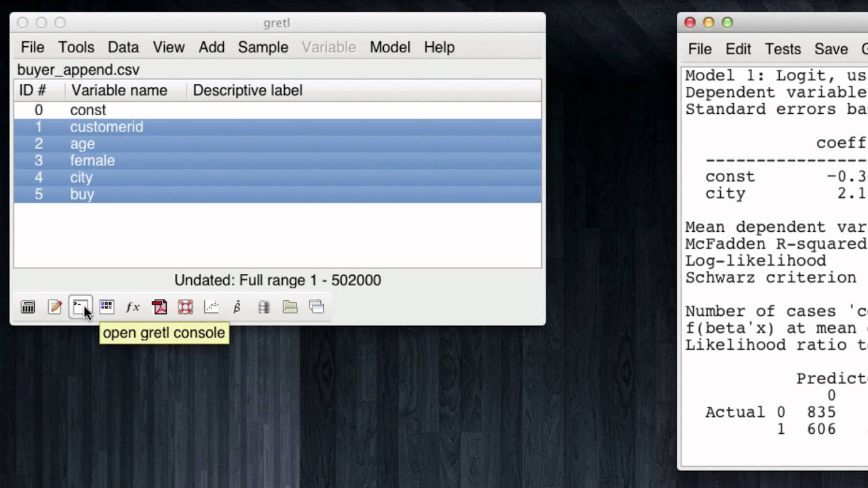The height and width of the screenshot is (488, 868).
Task: Click the 'Undated: Full range 1 - 502000' status text
Action: [x=277, y=280]
